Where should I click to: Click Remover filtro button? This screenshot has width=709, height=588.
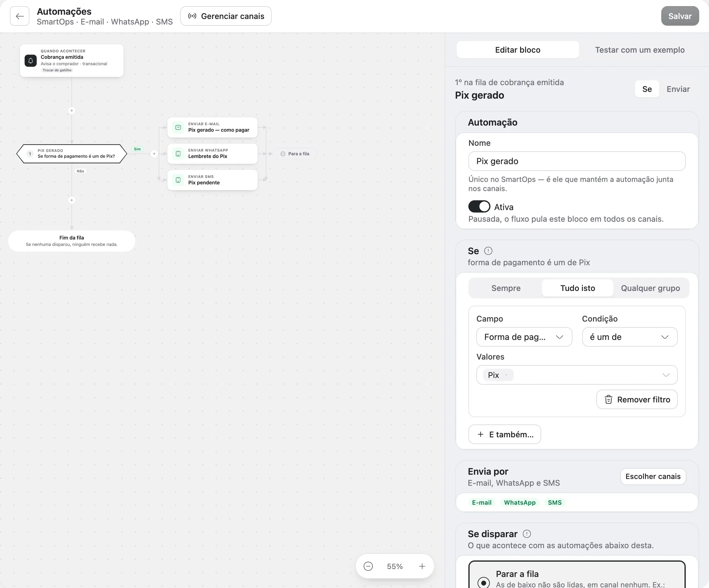point(637,400)
